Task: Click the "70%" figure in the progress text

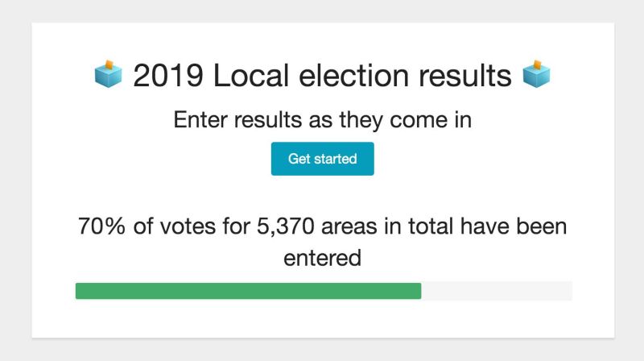Action: coord(102,226)
